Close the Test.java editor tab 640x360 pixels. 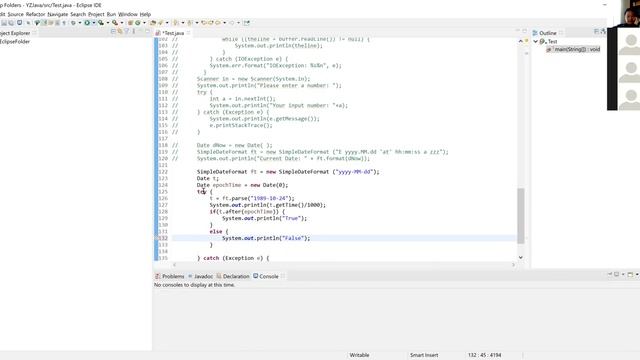click(x=189, y=33)
